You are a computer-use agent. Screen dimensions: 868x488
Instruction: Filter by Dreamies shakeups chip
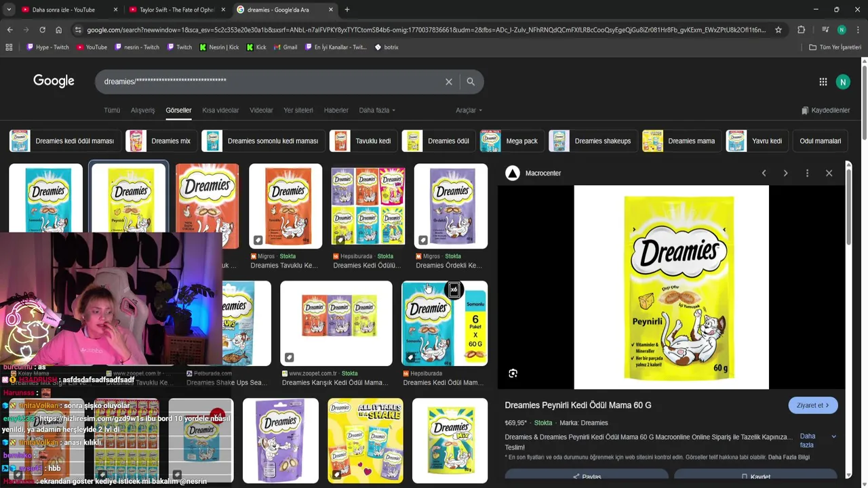click(x=593, y=141)
